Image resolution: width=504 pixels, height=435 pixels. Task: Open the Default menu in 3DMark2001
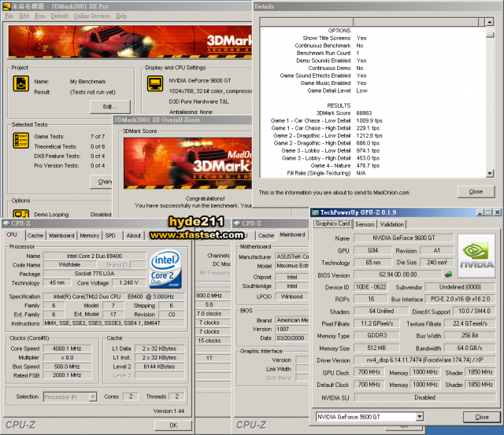[60, 16]
